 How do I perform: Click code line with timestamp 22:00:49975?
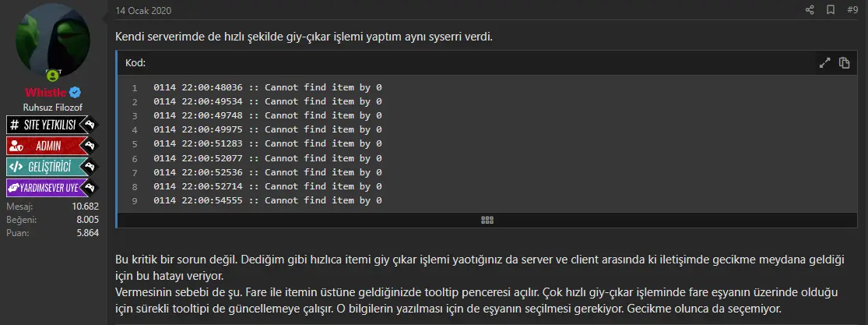tap(268, 129)
